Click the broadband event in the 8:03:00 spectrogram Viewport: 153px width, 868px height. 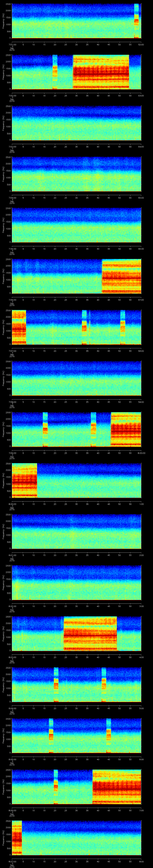pos(90,633)
